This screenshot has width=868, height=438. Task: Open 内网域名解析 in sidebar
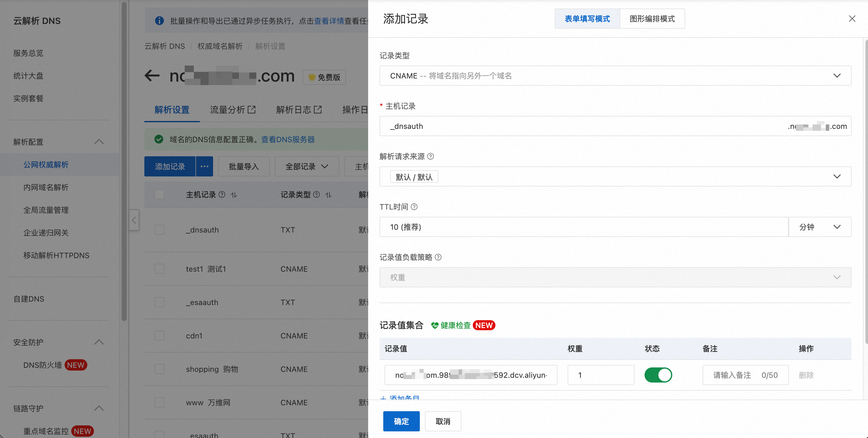(x=46, y=187)
